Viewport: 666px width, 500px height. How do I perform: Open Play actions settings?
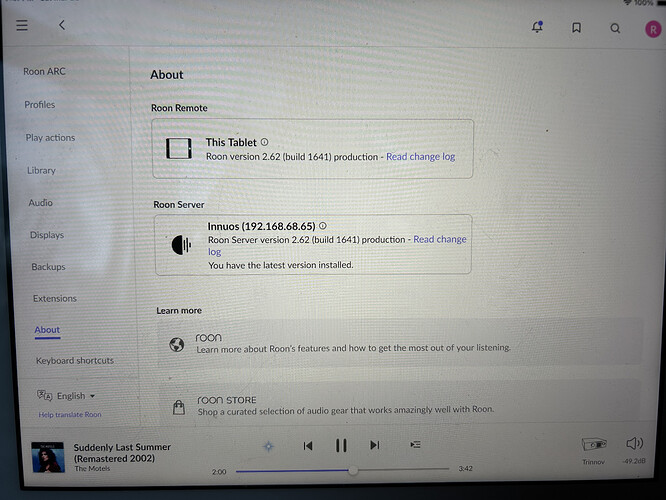pyautogui.click(x=50, y=138)
